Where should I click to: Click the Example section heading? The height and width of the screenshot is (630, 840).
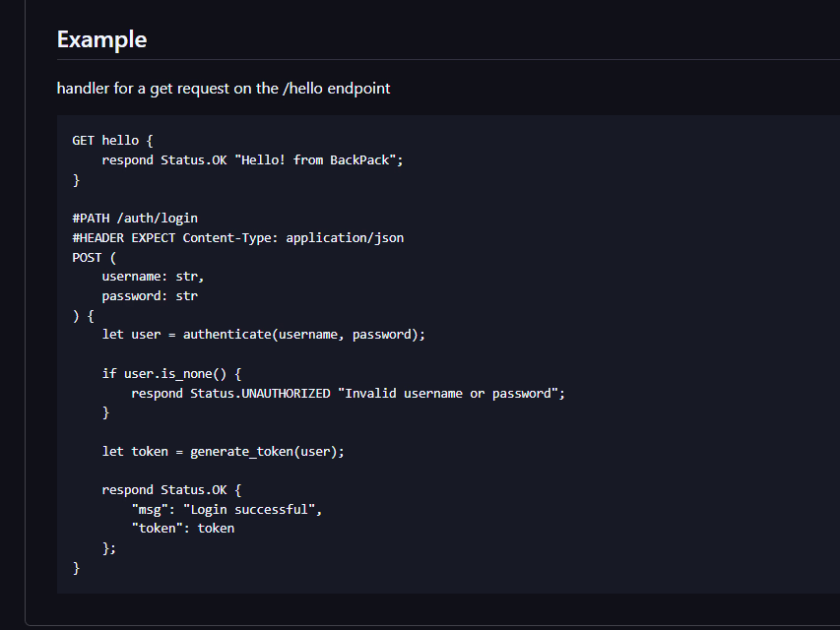tap(101, 39)
